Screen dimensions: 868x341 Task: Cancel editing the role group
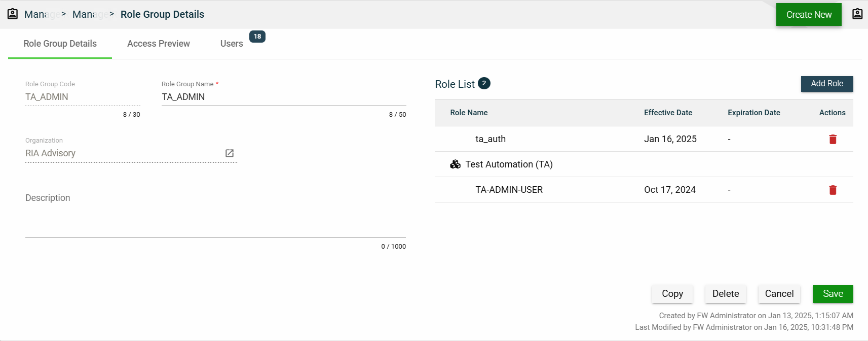[779, 294]
